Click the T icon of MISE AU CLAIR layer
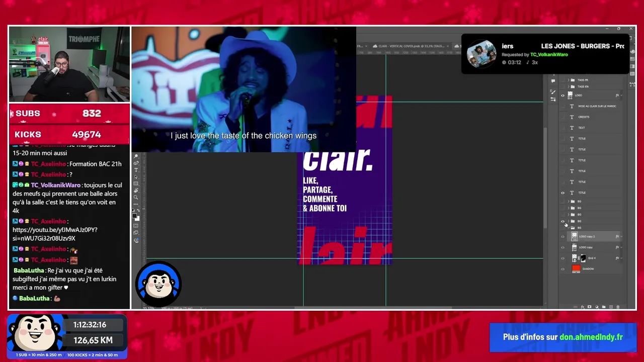 coord(572,106)
